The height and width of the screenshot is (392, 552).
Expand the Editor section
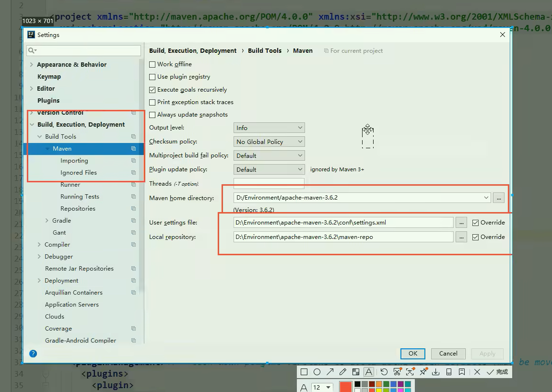(31, 88)
